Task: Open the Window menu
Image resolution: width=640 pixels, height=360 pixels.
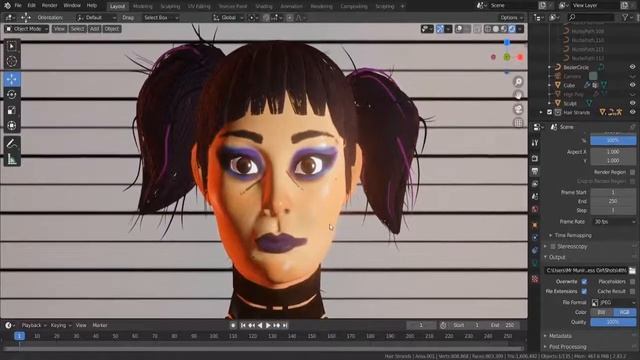Action: tap(72, 6)
